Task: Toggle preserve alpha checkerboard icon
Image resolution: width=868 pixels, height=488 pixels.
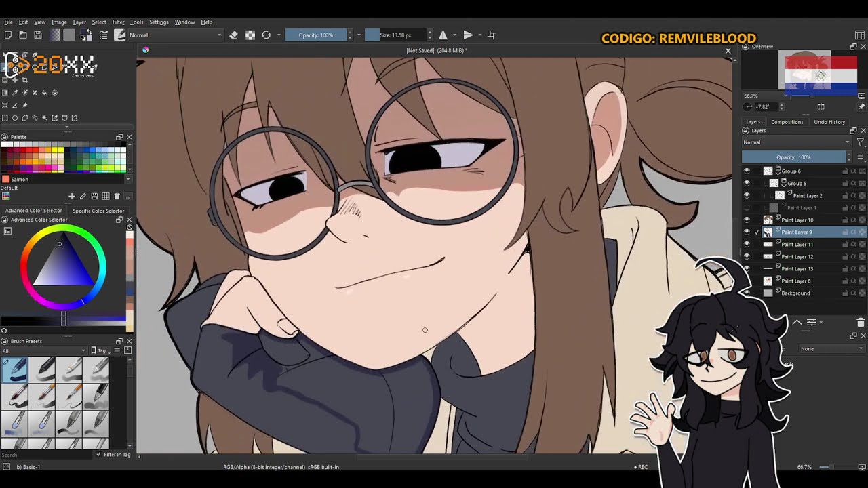Action: tap(250, 35)
